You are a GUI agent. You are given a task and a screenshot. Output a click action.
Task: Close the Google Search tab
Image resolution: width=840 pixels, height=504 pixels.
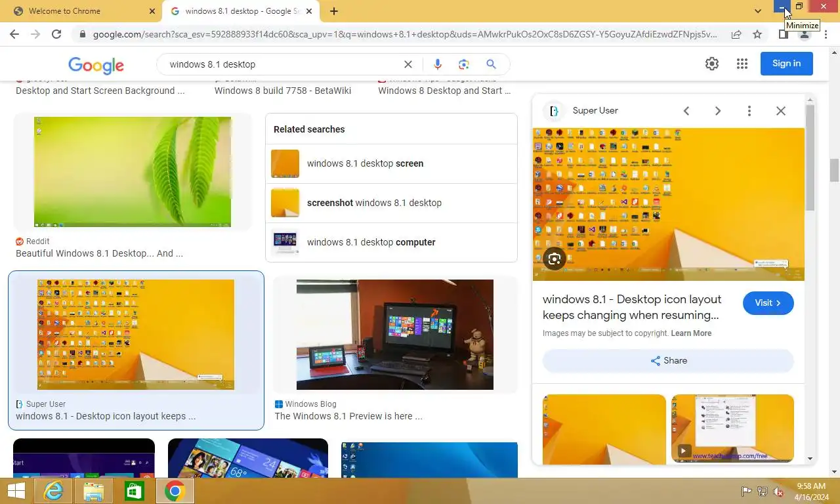[x=308, y=11]
